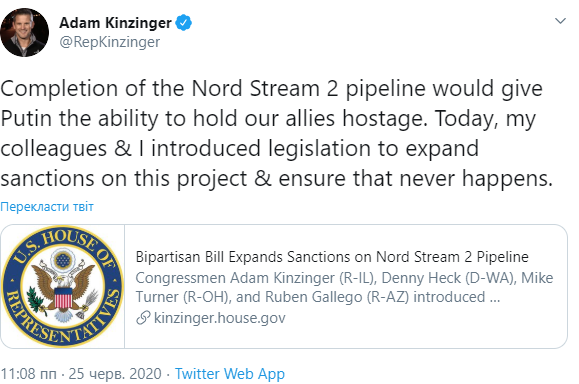This screenshot has width=579, height=384.
Task: Click the blue verified checkmark badge
Action: coord(183,23)
